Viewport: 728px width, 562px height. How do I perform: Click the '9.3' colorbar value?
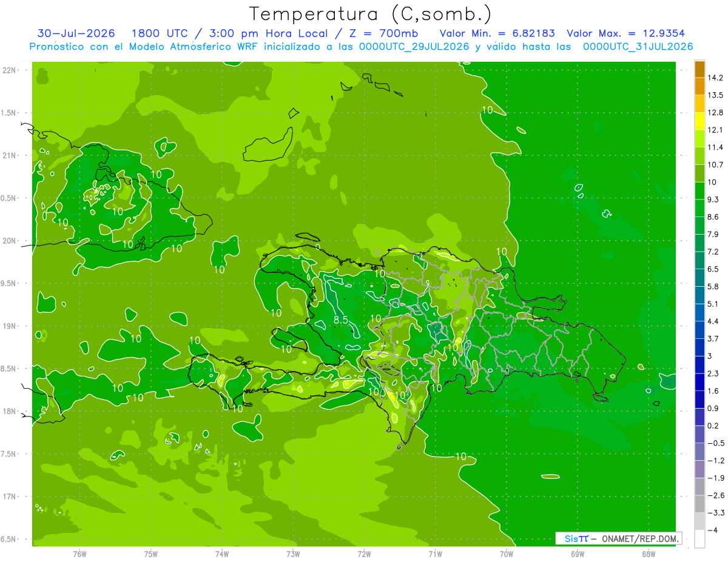click(713, 199)
